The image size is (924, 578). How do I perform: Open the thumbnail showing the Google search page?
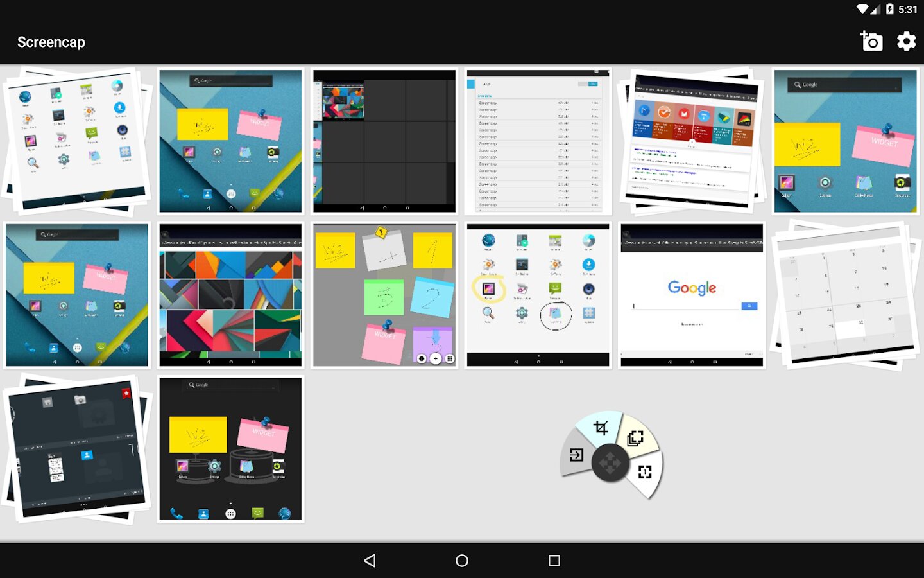coord(692,295)
